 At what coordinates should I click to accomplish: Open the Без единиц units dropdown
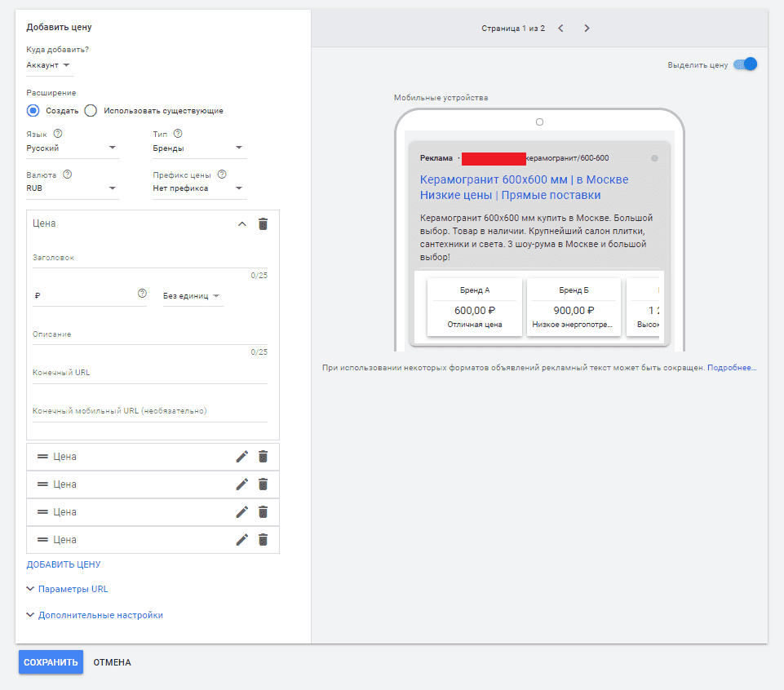(x=193, y=296)
